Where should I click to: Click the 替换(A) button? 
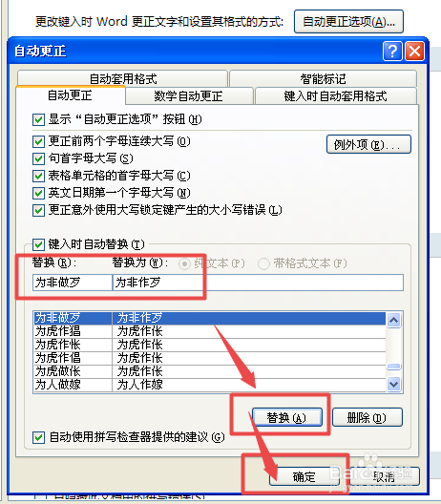click(287, 417)
